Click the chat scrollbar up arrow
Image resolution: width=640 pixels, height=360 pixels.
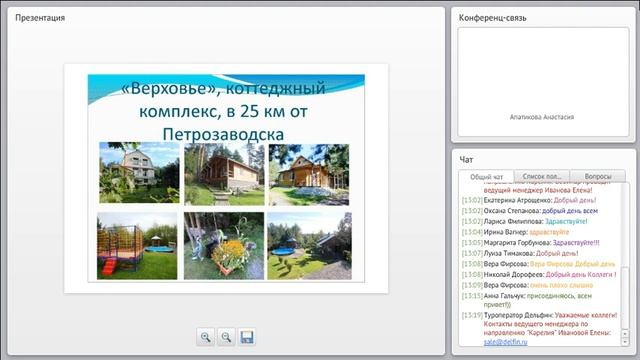[625, 333]
